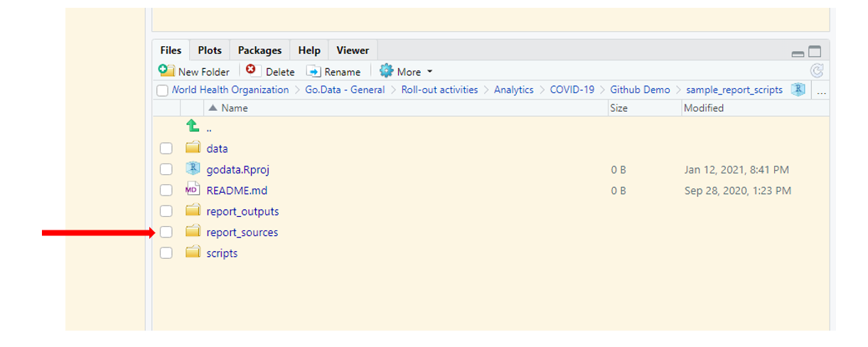Switch to the Plots tab

click(210, 50)
